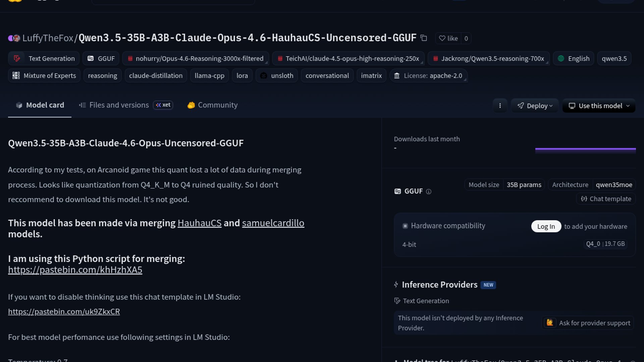
Task: Open the Deploy dropdown
Action: pyautogui.click(x=535, y=106)
